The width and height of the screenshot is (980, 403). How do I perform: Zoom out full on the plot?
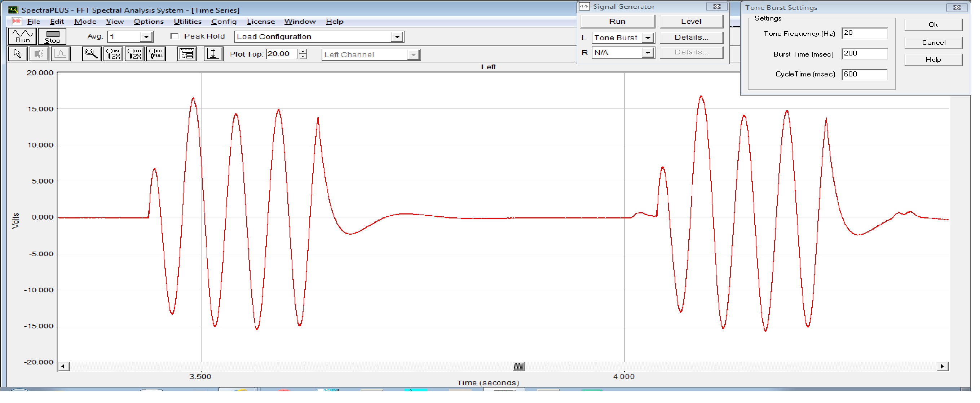click(x=156, y=54)
